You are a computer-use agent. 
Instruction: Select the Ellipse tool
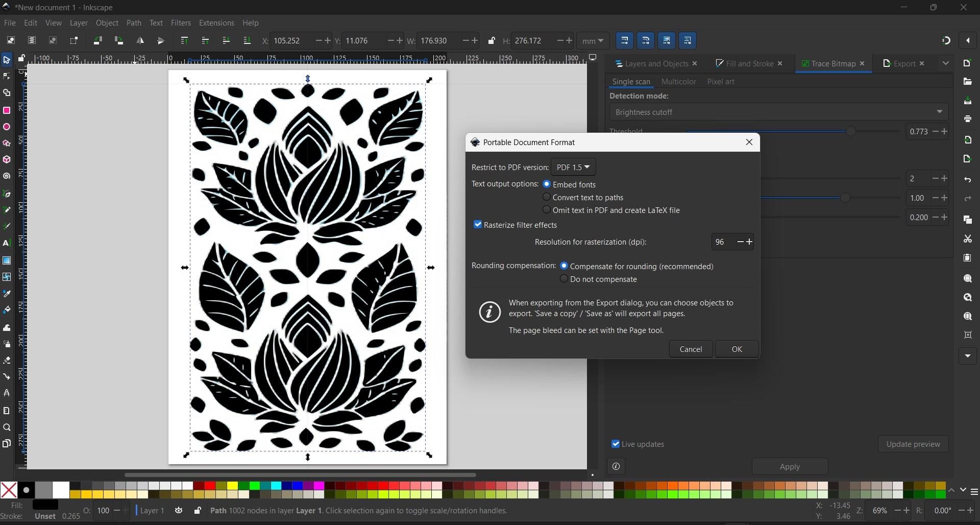[x=7, y=127]
